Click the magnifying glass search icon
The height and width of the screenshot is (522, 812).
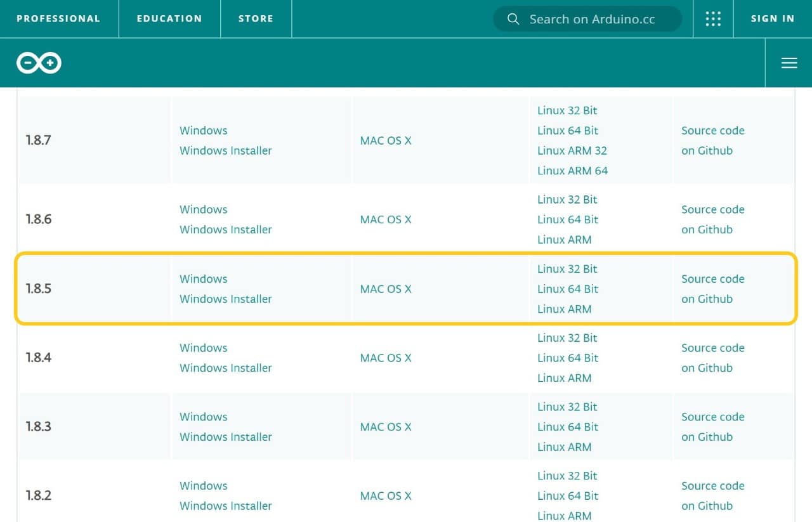(513, 19)
